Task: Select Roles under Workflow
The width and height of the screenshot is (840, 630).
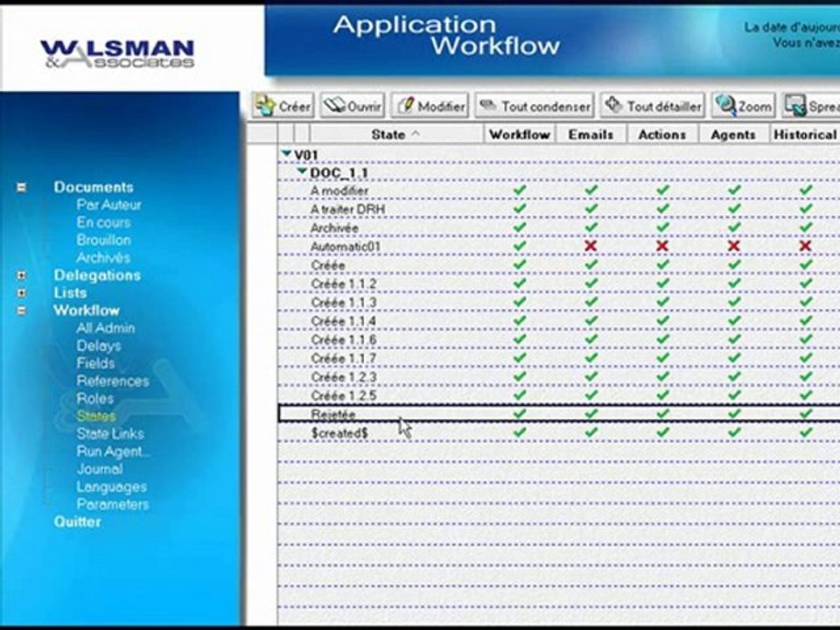Action: coord(94,399)
